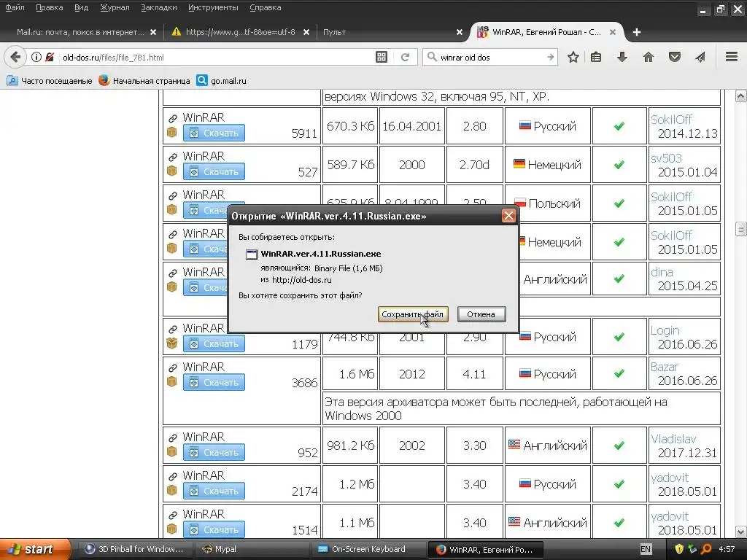Close the Открытие download dialog
Screen dimensions: 747x560
pos(508,216)
